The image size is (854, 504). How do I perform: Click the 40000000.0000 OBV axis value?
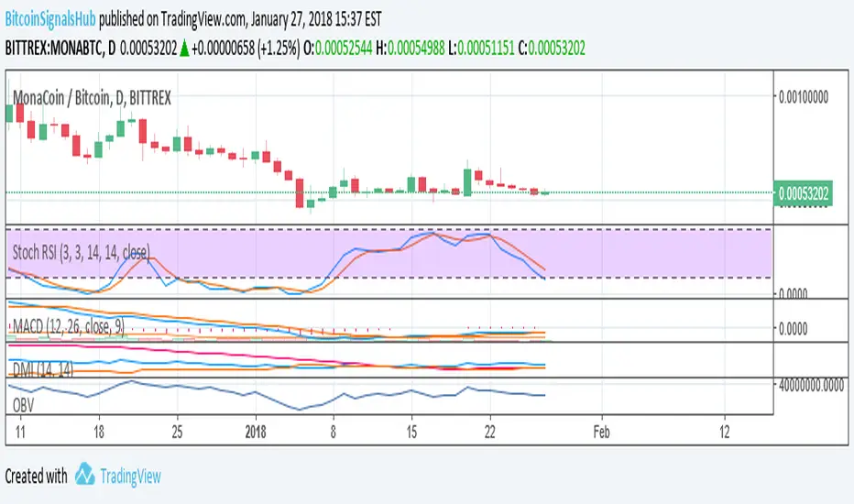[x=811, y=385]
